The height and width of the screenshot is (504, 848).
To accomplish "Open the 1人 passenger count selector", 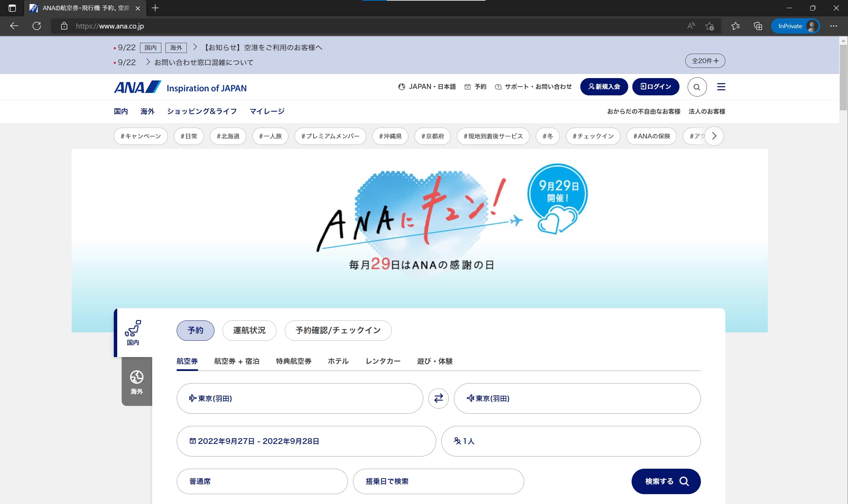I will click(x=570, y=441).
